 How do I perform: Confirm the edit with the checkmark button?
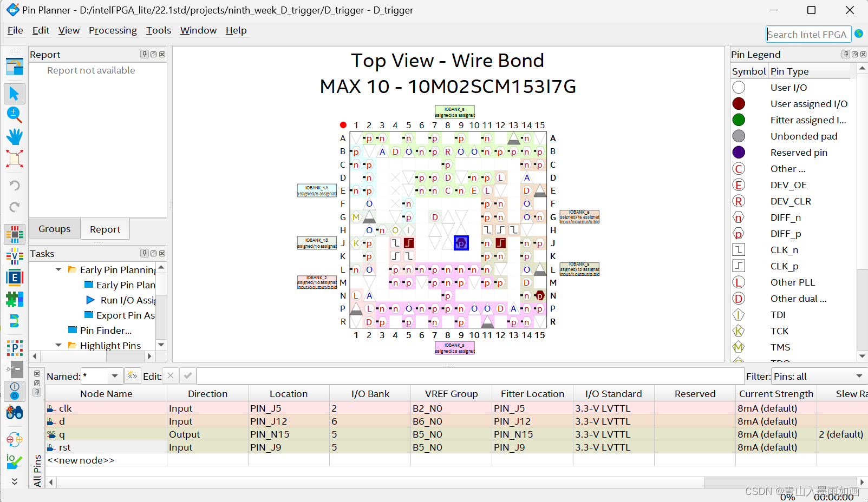pos(188,375)
